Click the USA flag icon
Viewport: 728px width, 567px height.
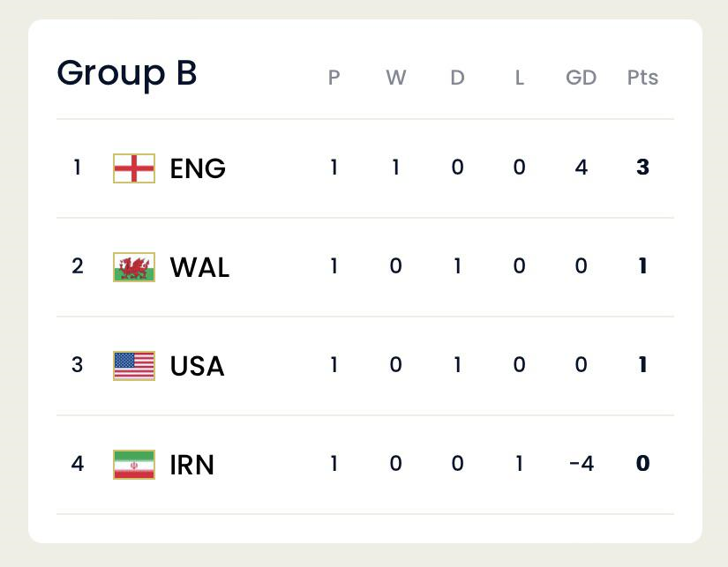[x=134, y=366]
